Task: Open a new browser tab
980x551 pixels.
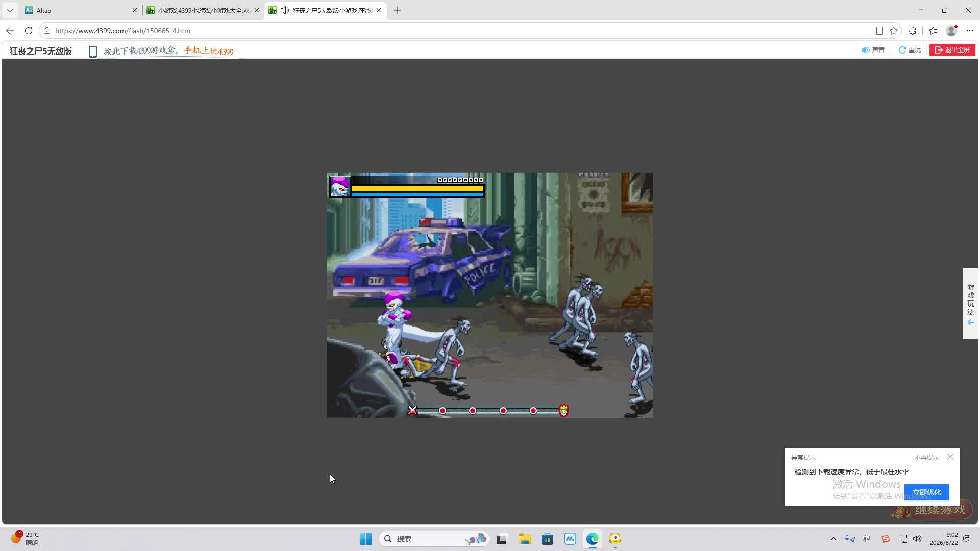Action: click(x=397, y=10)
